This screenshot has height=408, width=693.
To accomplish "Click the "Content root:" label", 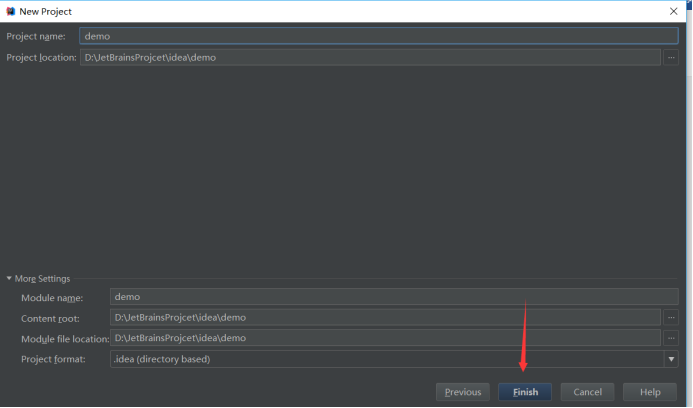I will (50, 319).
